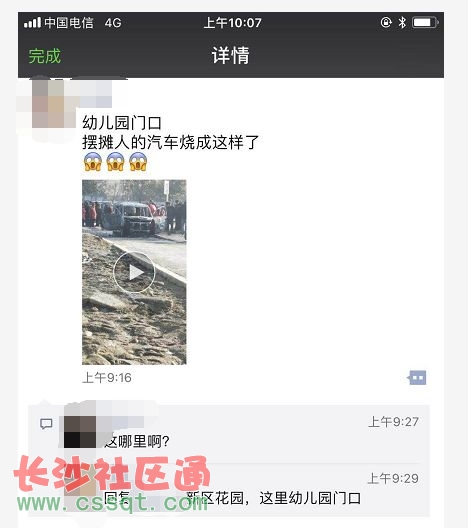Screen dimensions: 468x528
Task: Tap the first commenter's avatar
Action: click(x=80, y=432)
